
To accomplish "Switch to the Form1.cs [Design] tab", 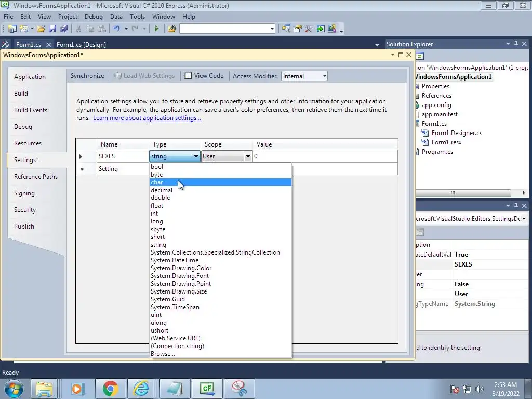I will coord(81,45).
